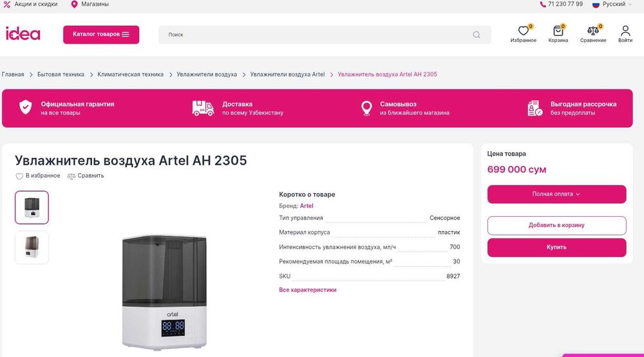Click the idea logo
644x357 pixels.
(x=23, y=33)
